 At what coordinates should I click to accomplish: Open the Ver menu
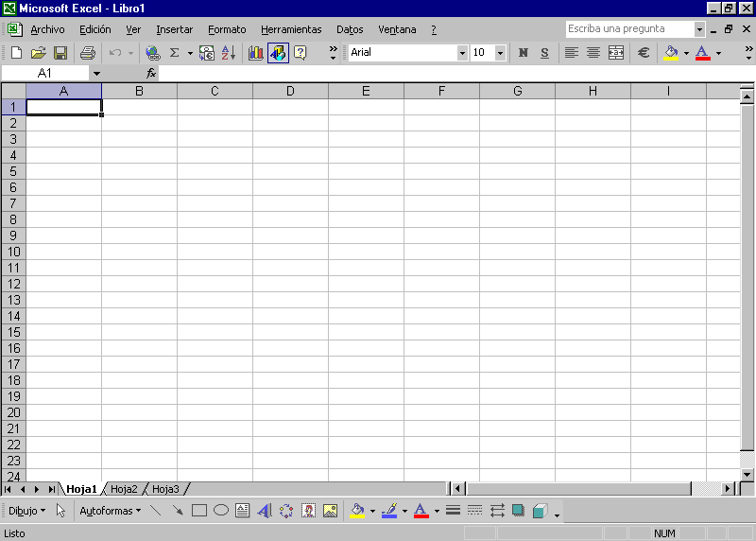133,29
